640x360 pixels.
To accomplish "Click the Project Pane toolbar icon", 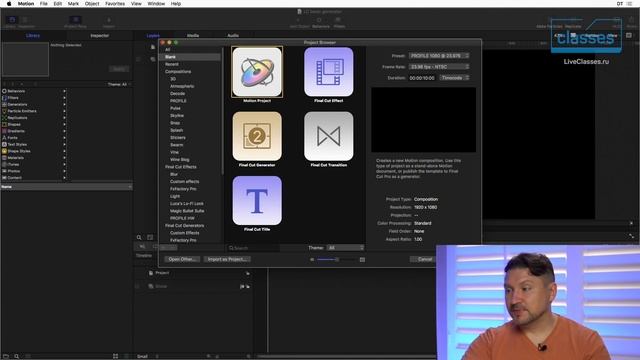I will pos(75,20).
